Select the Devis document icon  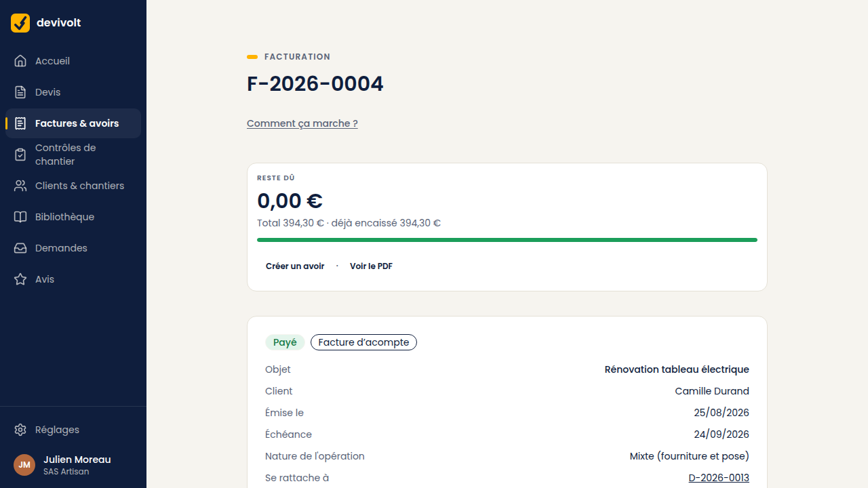pyautogui.click(x=20, y=92)
